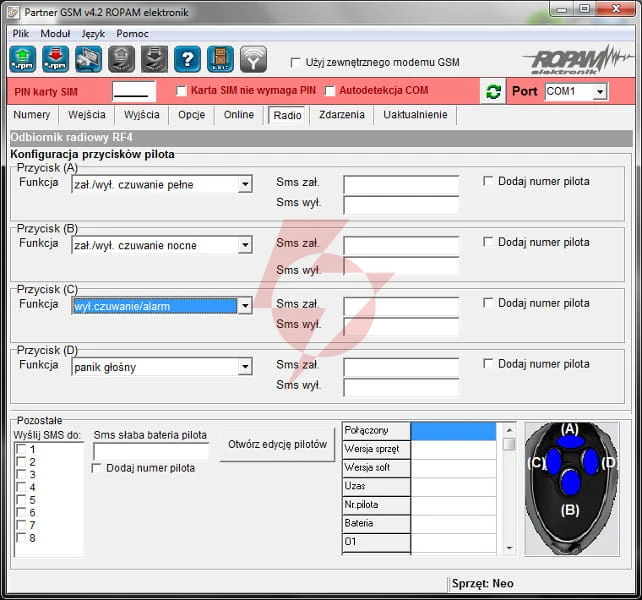
Task: Tick Wyślij SMS do number 3
Action: coord(20,475)
